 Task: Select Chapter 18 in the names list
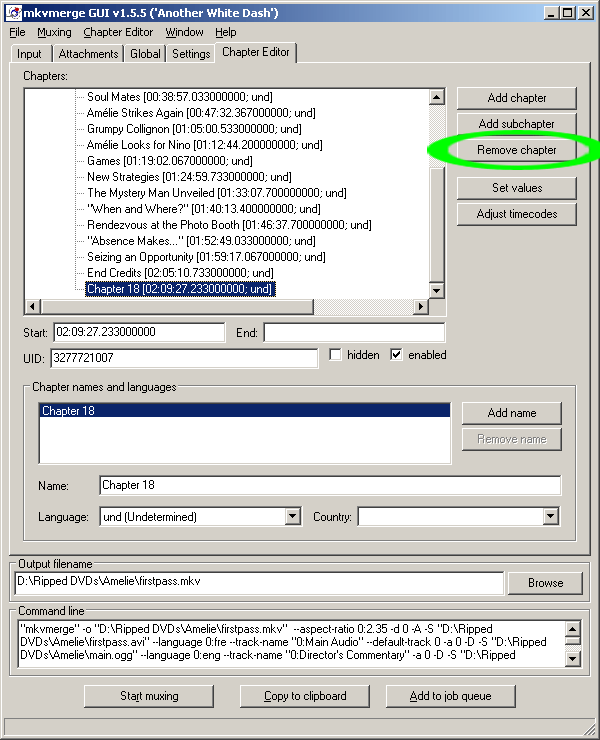click(245, 411)
